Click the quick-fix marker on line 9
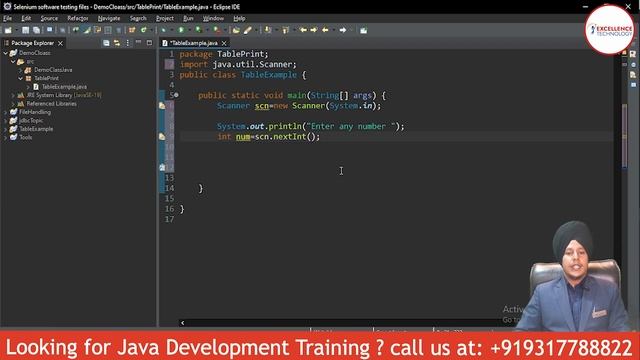The image size is (640, 360). (x=162, y=137)
